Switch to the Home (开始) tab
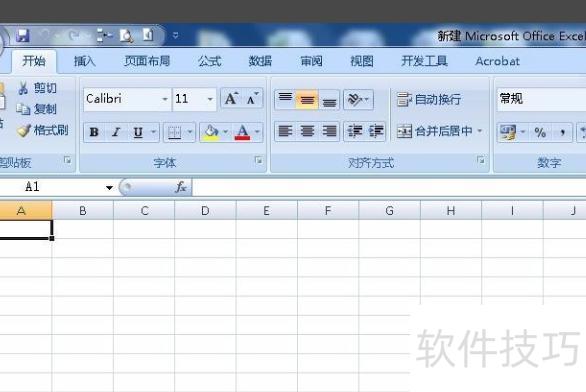The width and height of the screenshot is (586, 392). (x=34, y=61)
